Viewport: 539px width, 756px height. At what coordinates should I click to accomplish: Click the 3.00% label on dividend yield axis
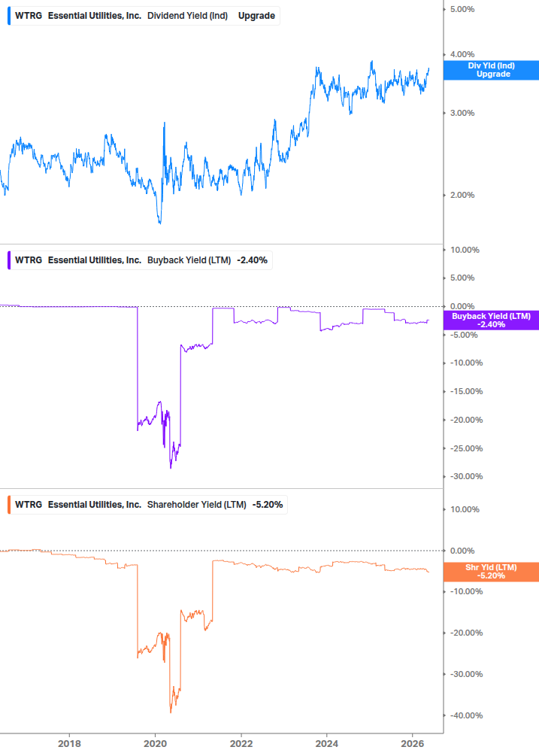[462, 113]
